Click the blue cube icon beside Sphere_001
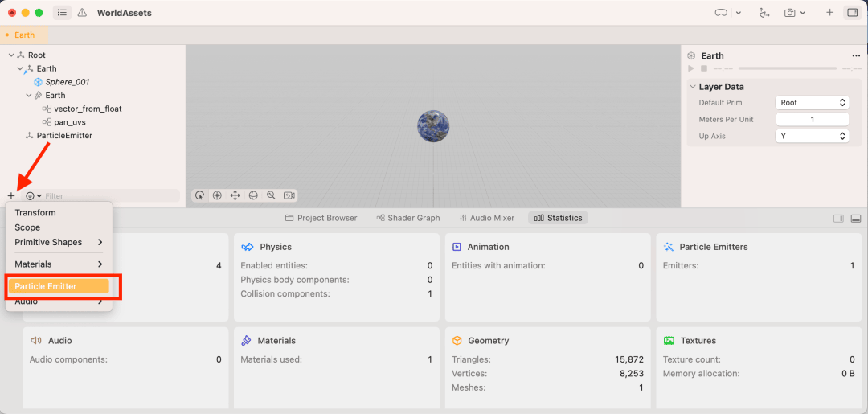The height and width of the screenshot is (414, 868). click(x=39, y=82)
